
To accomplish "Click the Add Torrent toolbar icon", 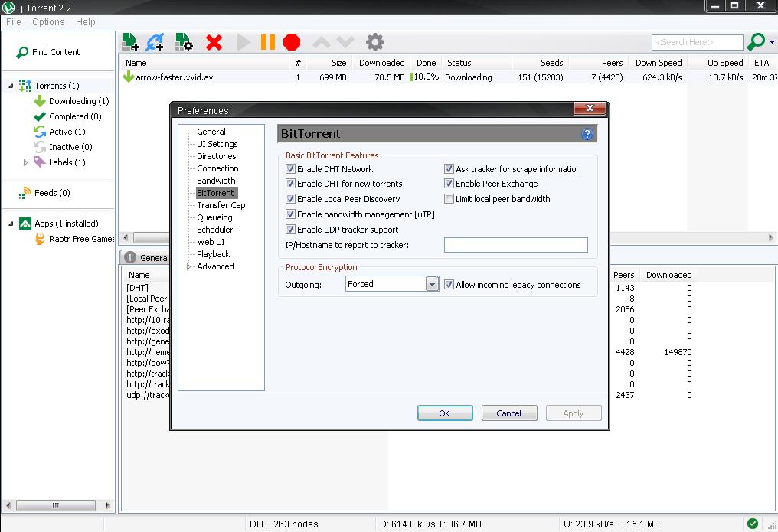I will pyautogui.click(x=130, y=41).
